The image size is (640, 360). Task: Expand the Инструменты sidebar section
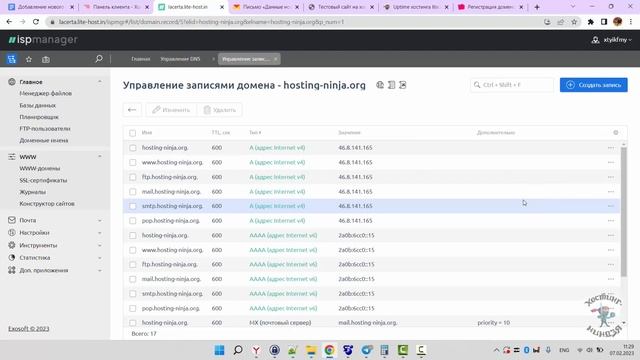[100, 245]
